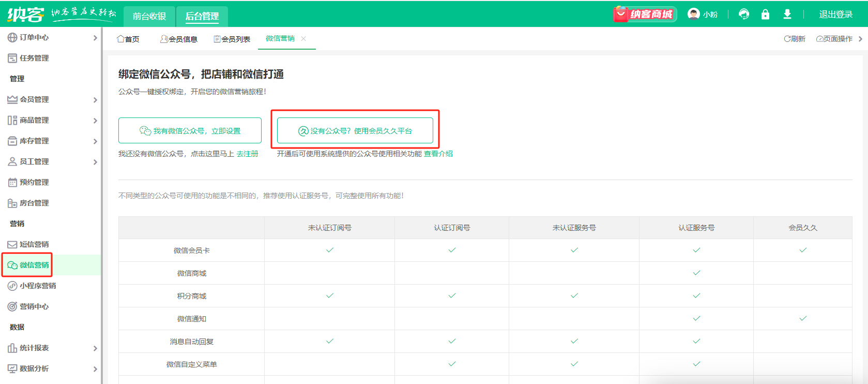Click 退出登录
Viewport: 868px width, 384px height.
click(x=836, y=14)
